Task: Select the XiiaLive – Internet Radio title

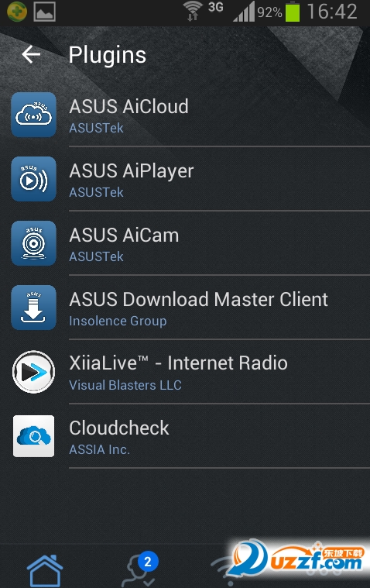Action: pos(179,363)
